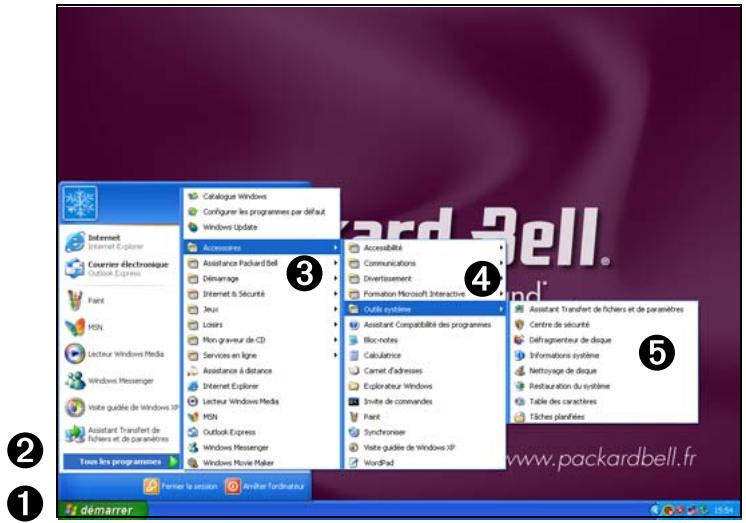Open the Calculatrice
This screenshot has width=746, height=523.
click(x=425, y=355)
